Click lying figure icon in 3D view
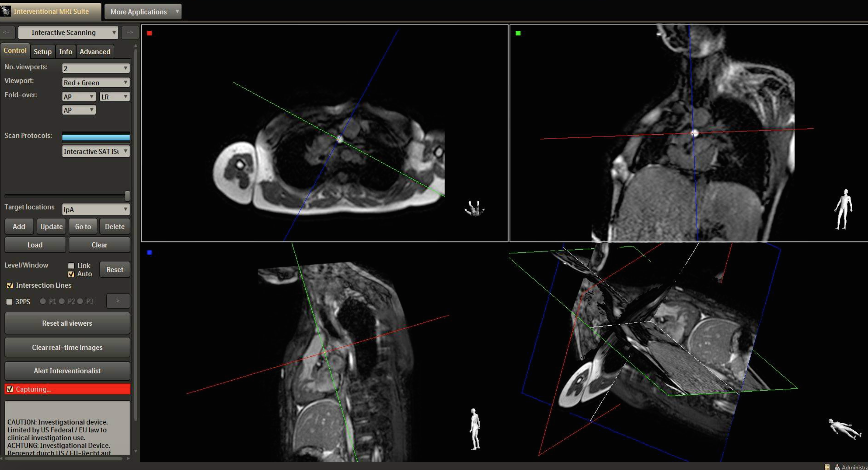This screenshot has height=470, width=868. click(845, 429)
